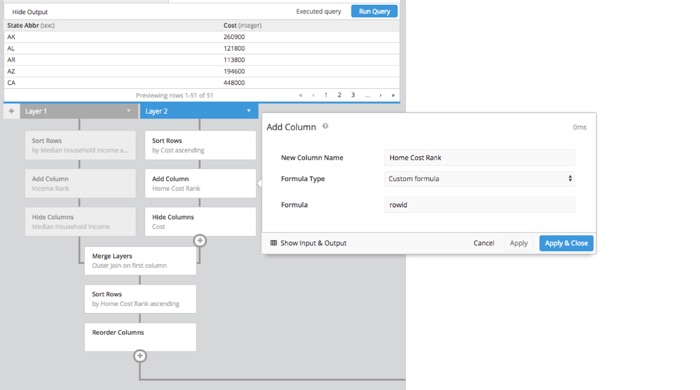Click the pagination ellipsis
The image size is (700, 390).
pos(367,95)
